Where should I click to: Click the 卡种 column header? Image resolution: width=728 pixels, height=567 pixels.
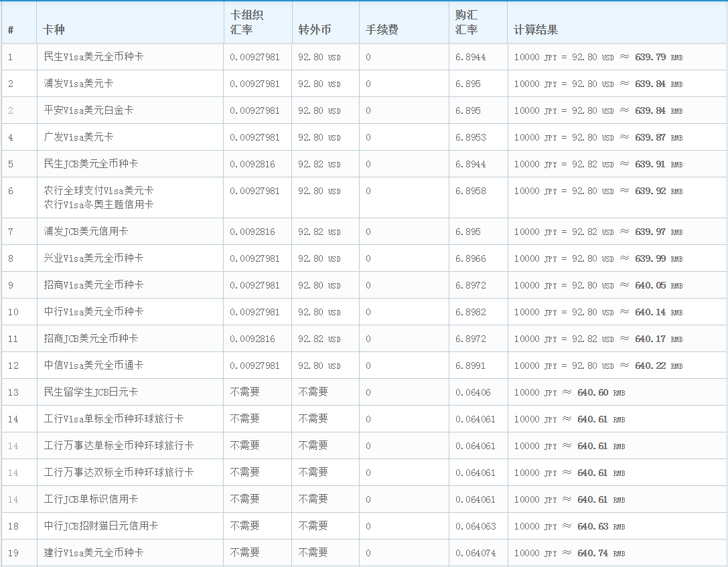(54, 30)
